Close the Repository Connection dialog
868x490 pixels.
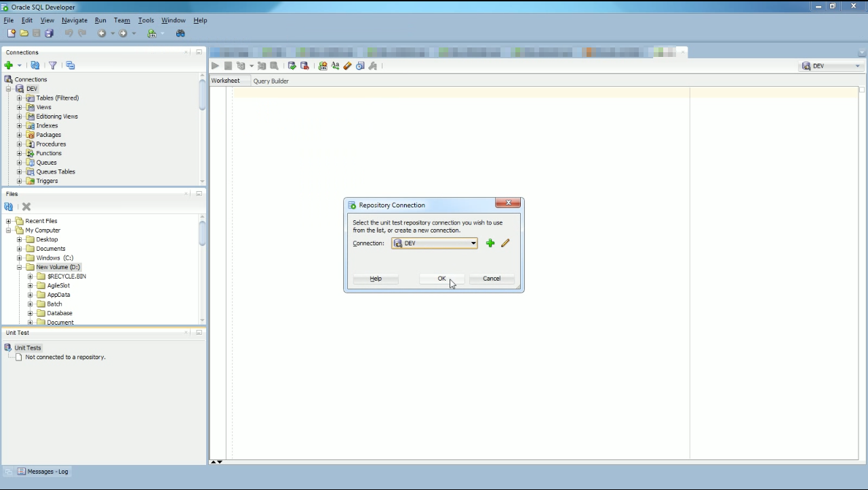508,203
